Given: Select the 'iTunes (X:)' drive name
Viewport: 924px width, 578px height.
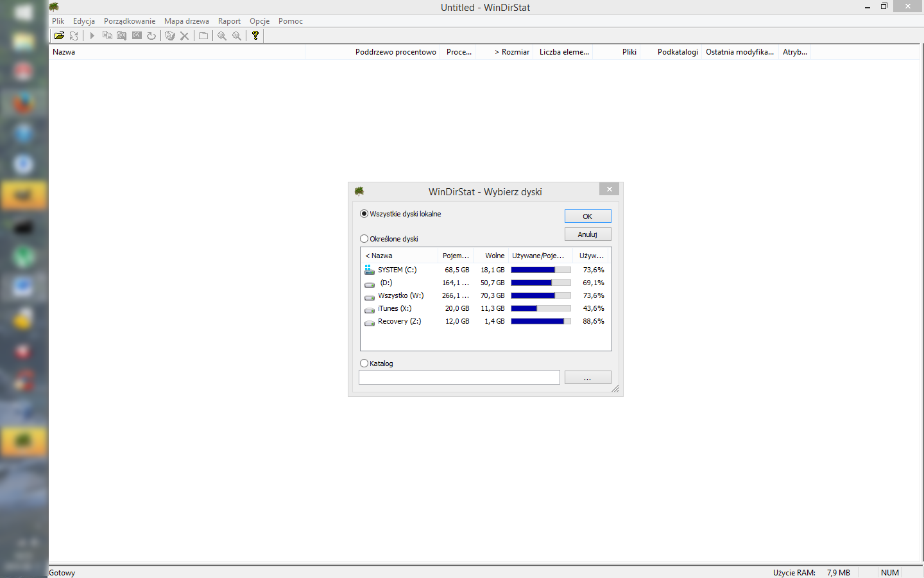Looking at the screenshot, I should pyautogui.click(x=395, y=308).
